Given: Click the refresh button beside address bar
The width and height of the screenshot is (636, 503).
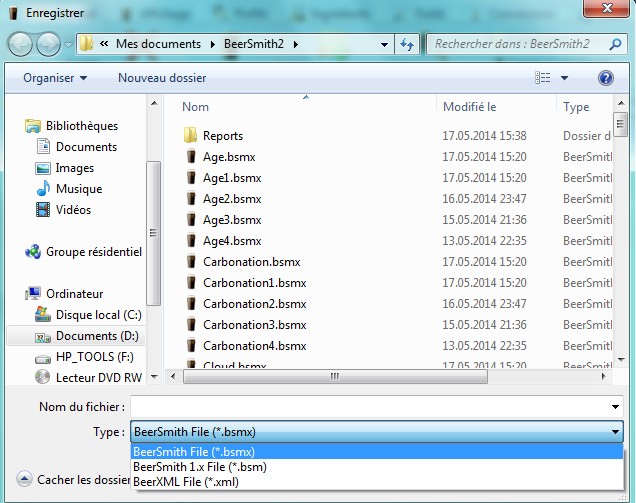Looking at the screenshot, I should [x=407, y=44].
